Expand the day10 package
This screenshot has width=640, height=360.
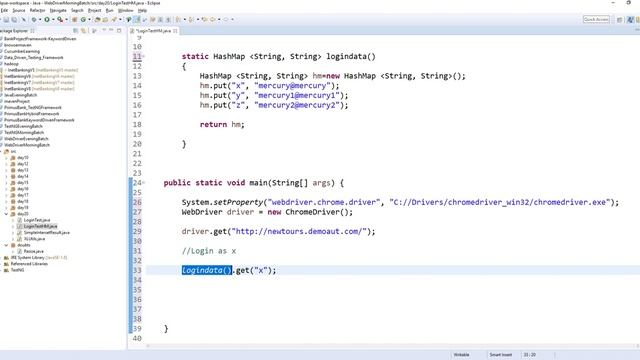(x=7, y=158)
